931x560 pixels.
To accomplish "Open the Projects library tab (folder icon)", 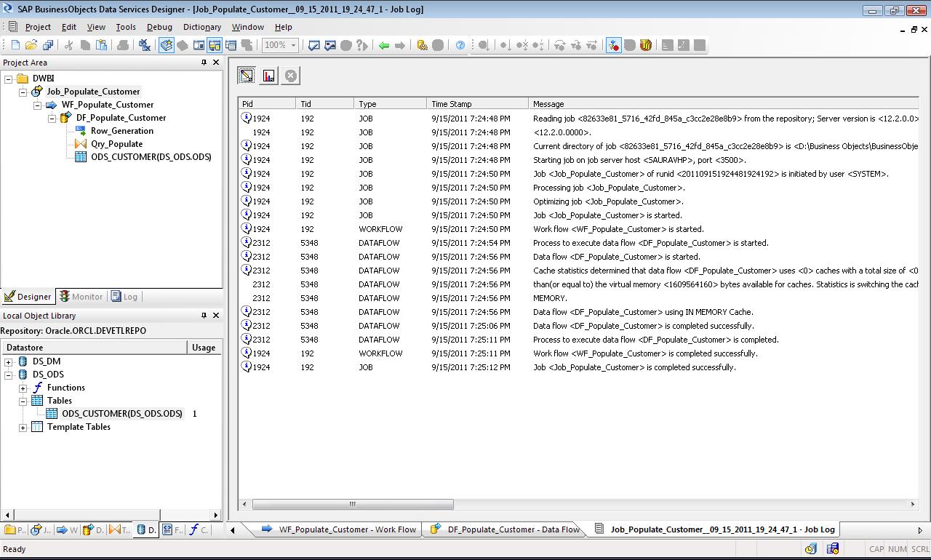I will [15, 530].
